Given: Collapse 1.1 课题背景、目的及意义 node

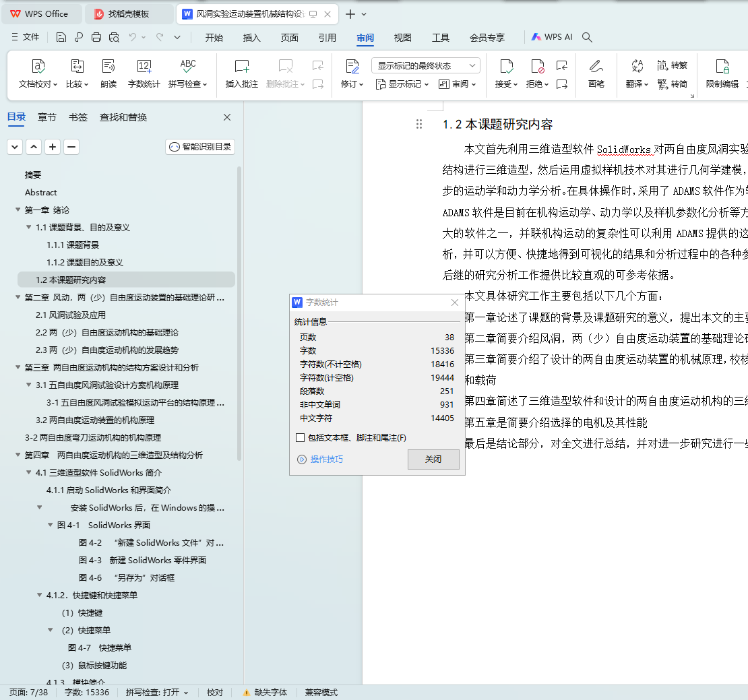Looking at the screenshot, I should pyautogui.click(x=28, y=228).
